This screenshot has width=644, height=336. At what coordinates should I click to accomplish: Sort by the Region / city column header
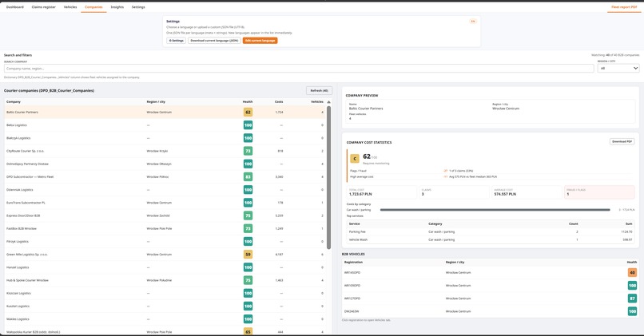point(156,101)
